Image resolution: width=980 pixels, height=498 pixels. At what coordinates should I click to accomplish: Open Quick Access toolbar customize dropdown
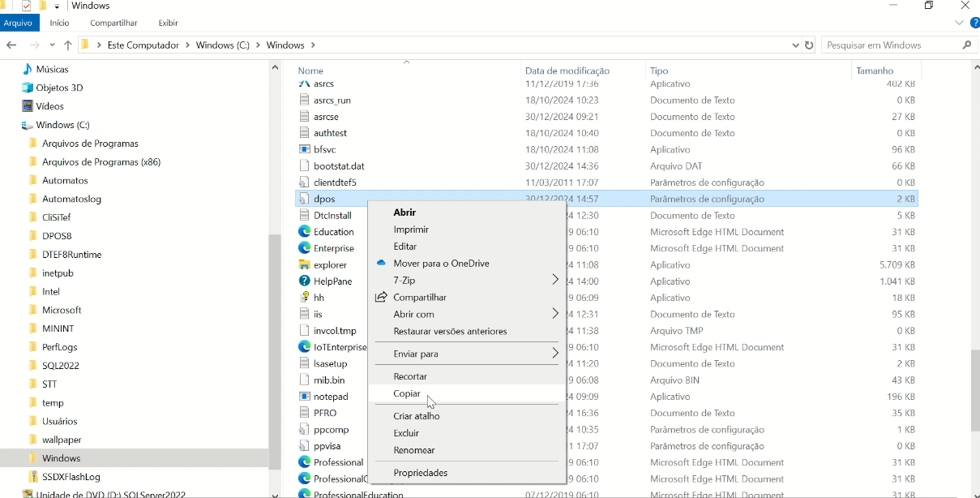tap(58, 6)
